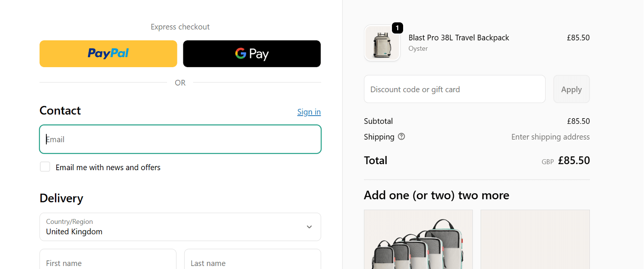This screenshot has height=269, width=644.
Task: Click the second upsell product tile
Action: point(535,239)
